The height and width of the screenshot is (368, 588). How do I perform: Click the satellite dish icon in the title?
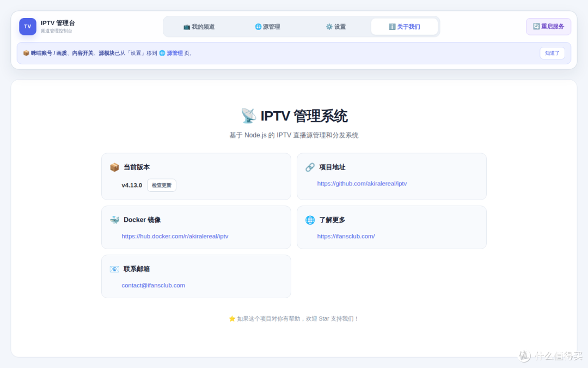pyautogui.click(x=248, y=116)
